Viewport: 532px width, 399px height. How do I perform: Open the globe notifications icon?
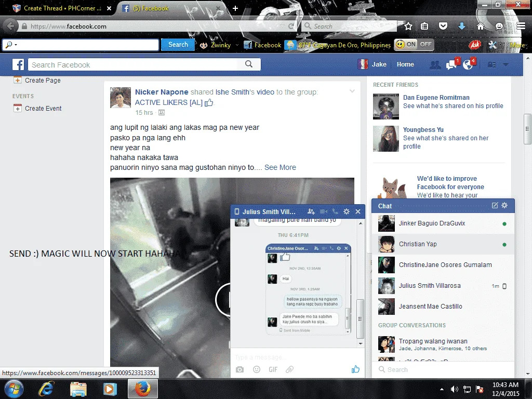point(468,64)
